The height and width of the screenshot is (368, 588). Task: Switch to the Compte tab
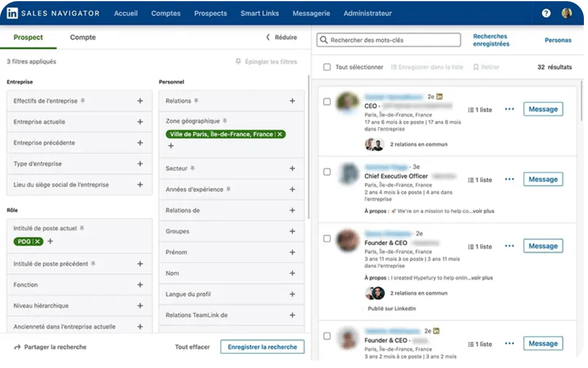tap(83, 37)
